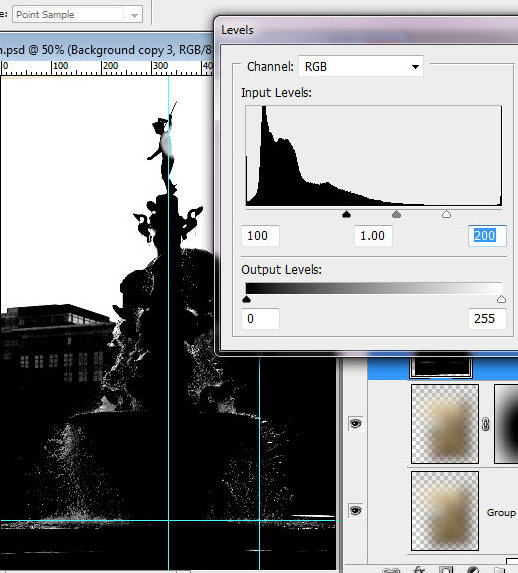Click the highlight input field showing 200
This screenshot has height=573, width=518.
pyautogui.click(x=487, y=236)
